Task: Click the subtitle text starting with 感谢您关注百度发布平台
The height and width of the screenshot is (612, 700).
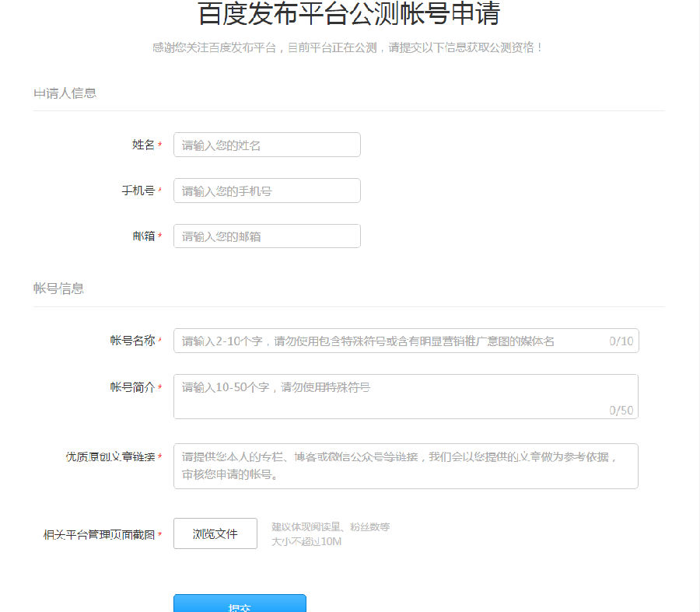Action: [x=348, y=47]
